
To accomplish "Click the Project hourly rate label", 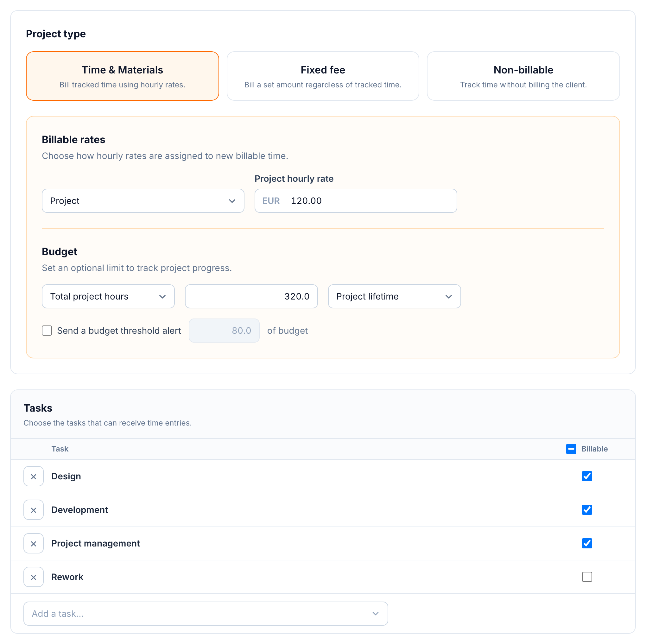I will pos(294,179).
